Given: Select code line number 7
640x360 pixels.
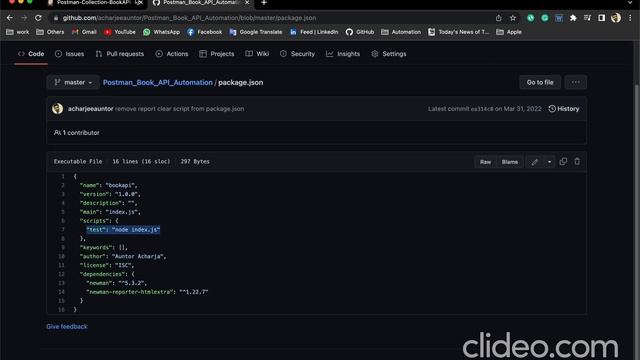Looking at the screenshot, I should 63,230.
